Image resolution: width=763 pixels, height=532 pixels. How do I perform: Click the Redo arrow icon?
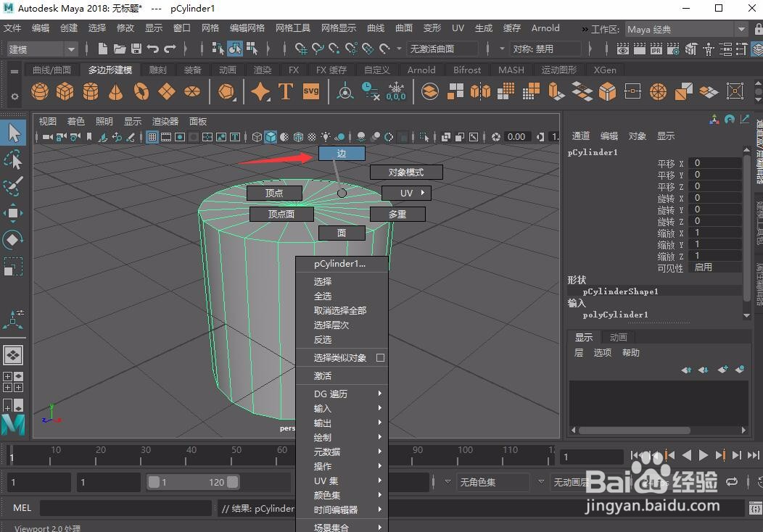point(170,49)
